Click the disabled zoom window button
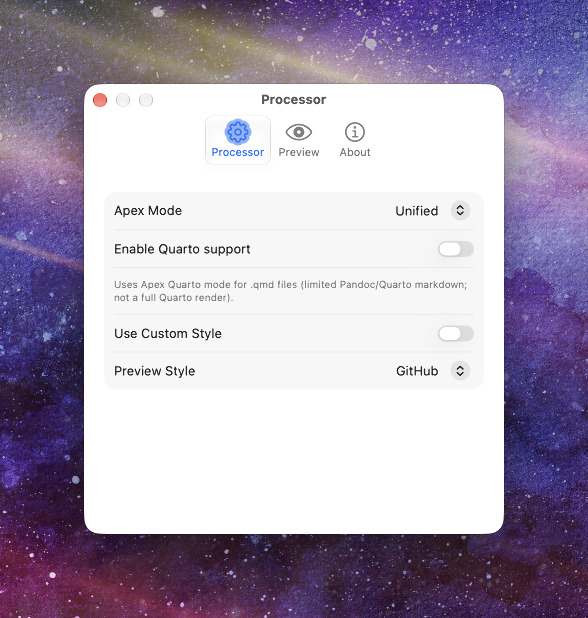Image resolution: width=588 pixels, height=618 pixels. point(146,100)
